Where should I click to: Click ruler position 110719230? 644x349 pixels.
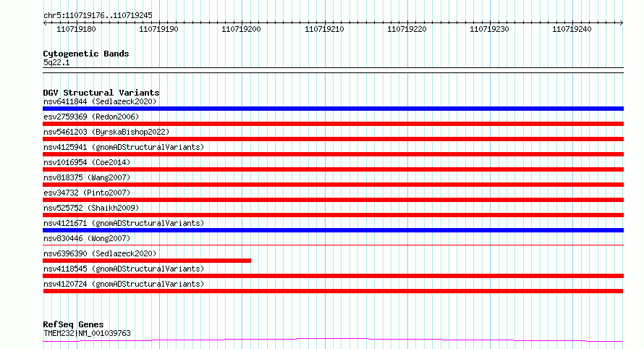point(489,29)
